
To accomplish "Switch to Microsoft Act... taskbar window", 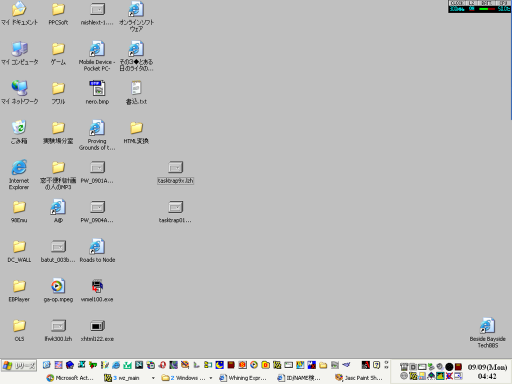I will (x=70, y=378).
